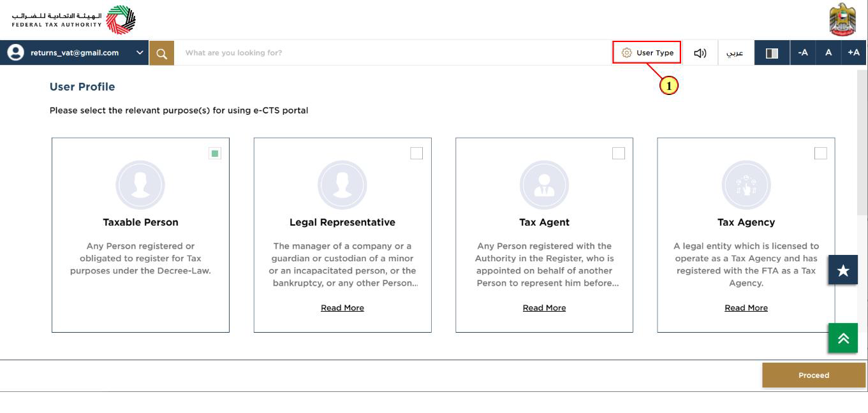Open Read More under Tax Agency

point(746,308)
